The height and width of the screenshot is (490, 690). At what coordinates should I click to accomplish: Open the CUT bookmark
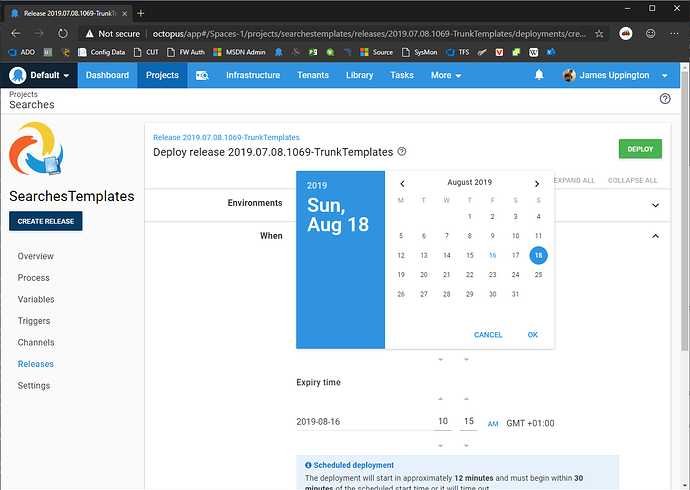[x=146, y=52]
